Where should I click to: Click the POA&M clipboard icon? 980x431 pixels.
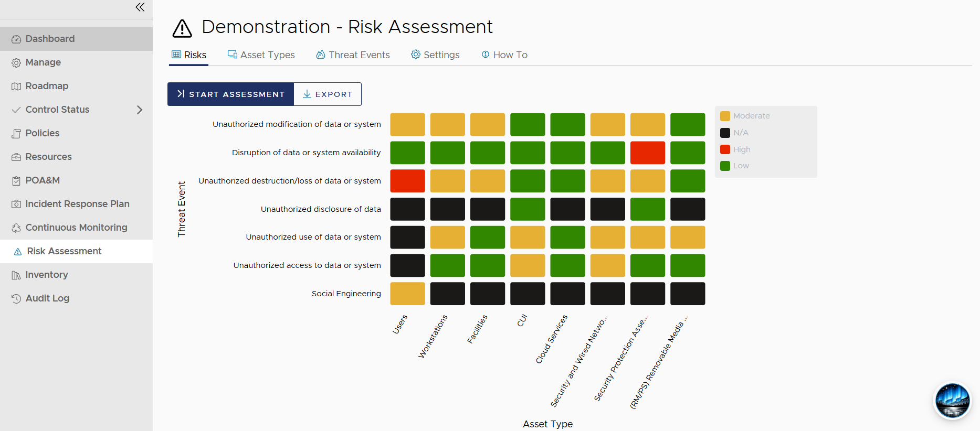point(16,181)
